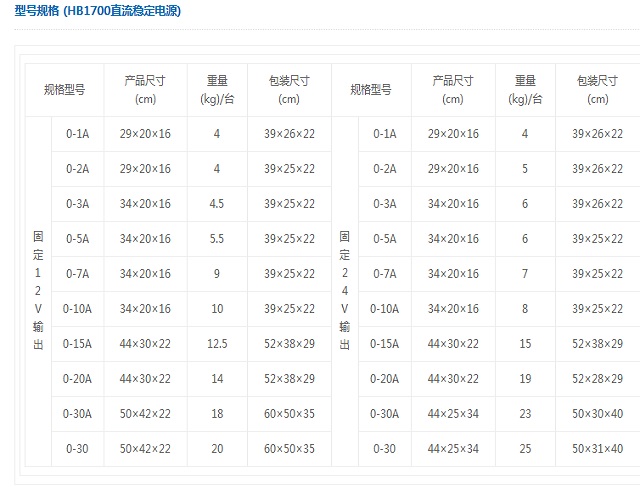The height and width of the screenshot is (487, 640).
Task: Click the 固定24V输出 vertical label
Action: (344, 291)
